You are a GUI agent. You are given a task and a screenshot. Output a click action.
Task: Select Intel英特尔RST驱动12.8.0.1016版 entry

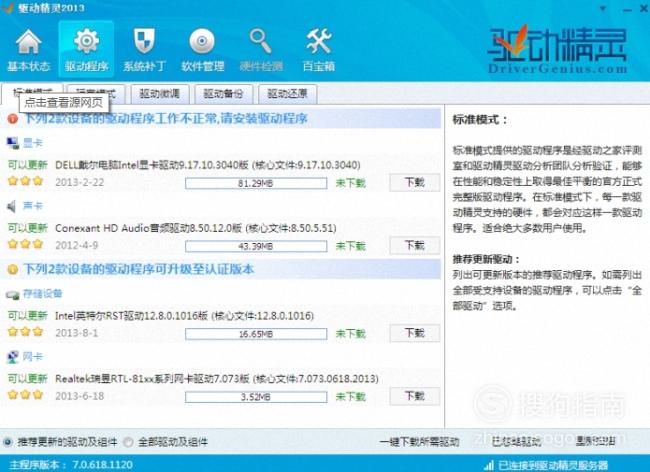(184, 316)
